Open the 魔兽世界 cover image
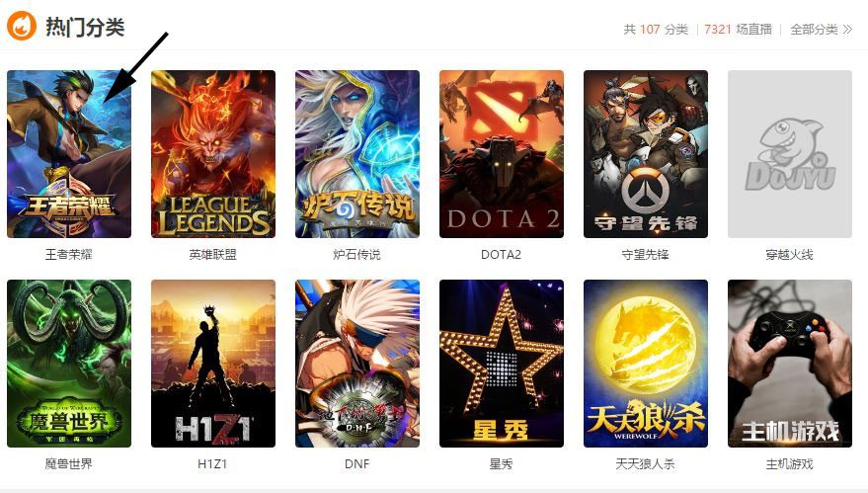This screenshot has height=493, width=868. [x=69, y=364]
